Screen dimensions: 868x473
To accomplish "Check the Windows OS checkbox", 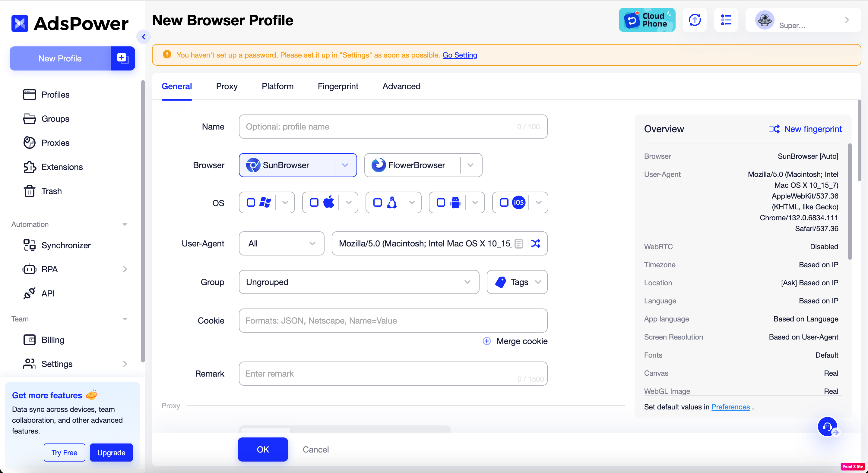I will point(251,202).
